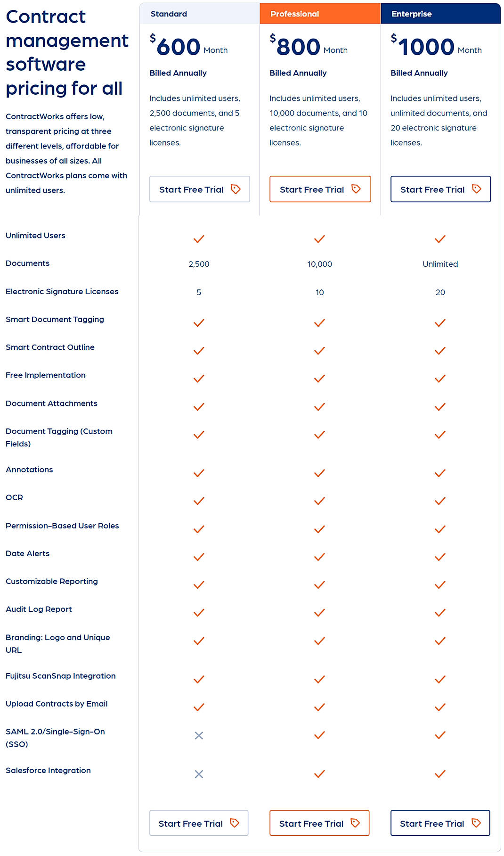Select the Professional plan header
504x856 pixels.
319,14
